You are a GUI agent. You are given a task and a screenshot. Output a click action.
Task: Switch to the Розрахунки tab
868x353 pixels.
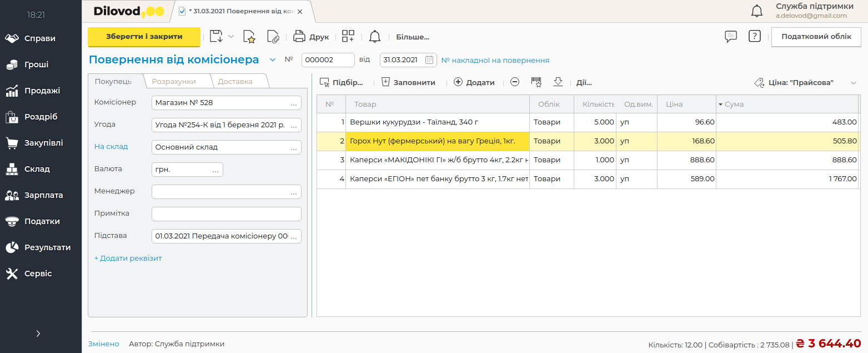[174, 81]
